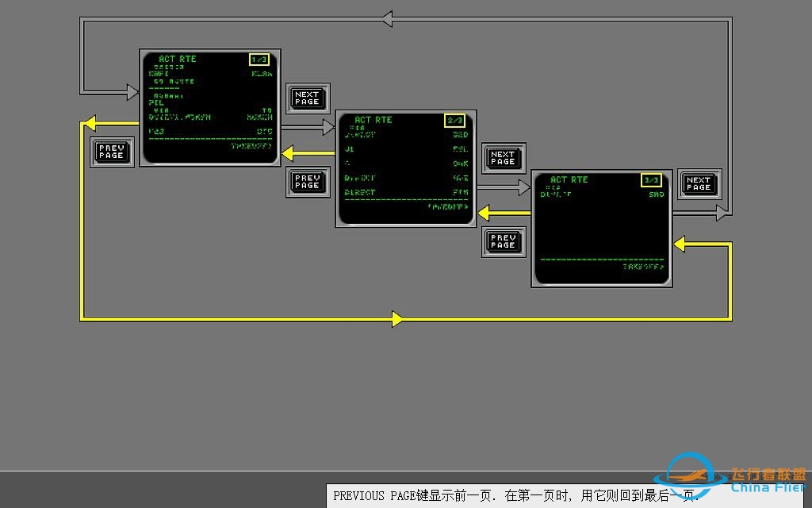Viewport: 812px width, 508px height.
Task: Click the highlighted 2/3 page indicator
Action: tap(455, 121)
